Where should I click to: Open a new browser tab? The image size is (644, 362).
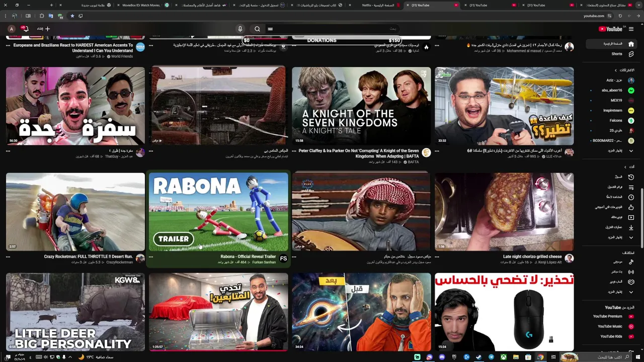[x=51, y=5]
